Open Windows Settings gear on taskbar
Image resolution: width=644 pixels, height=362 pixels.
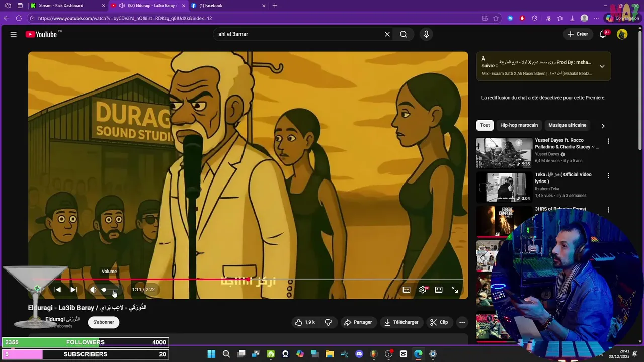click(x=433, y=354)
